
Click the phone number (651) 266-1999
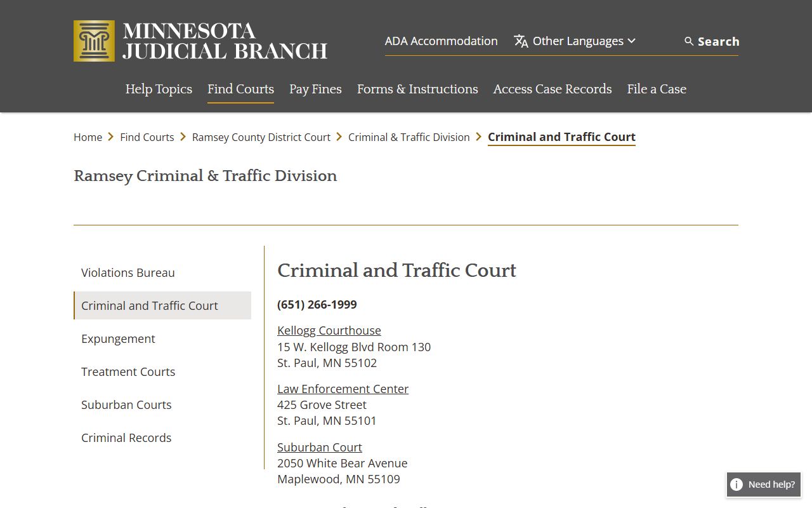coord(317,305)
